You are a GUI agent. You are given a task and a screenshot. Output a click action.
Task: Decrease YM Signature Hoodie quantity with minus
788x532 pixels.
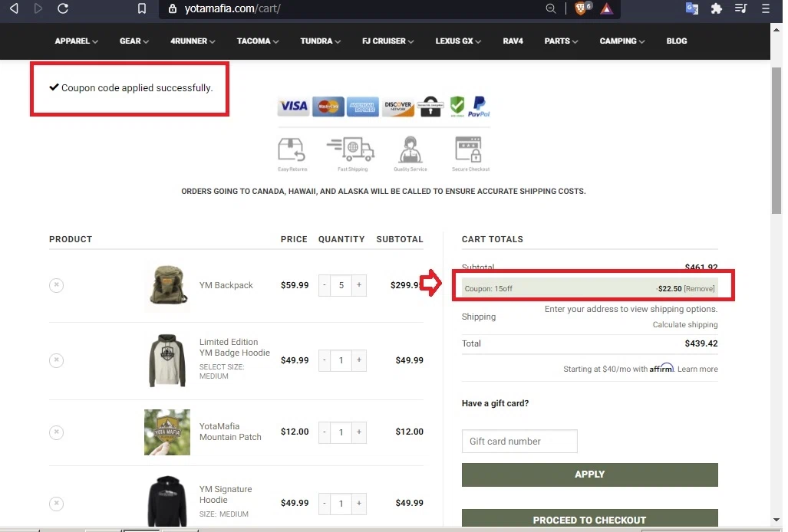click(x=325, y=504)
